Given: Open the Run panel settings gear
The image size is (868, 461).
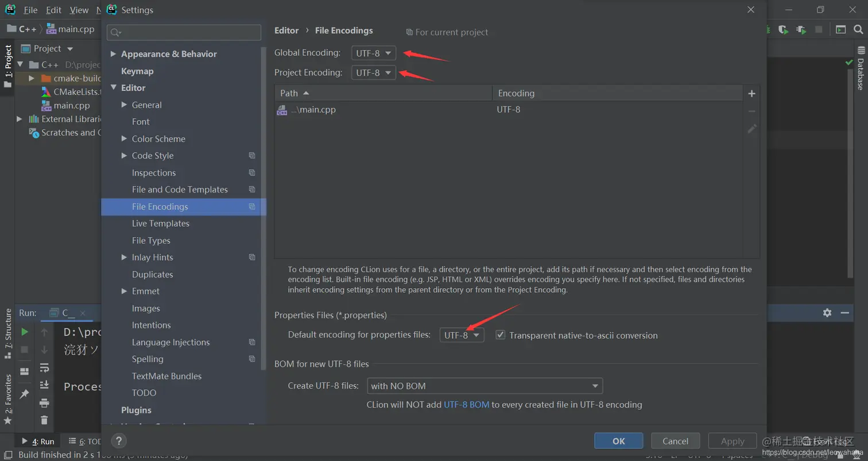Looking at the screenshot, I should [x=827, y=313].
